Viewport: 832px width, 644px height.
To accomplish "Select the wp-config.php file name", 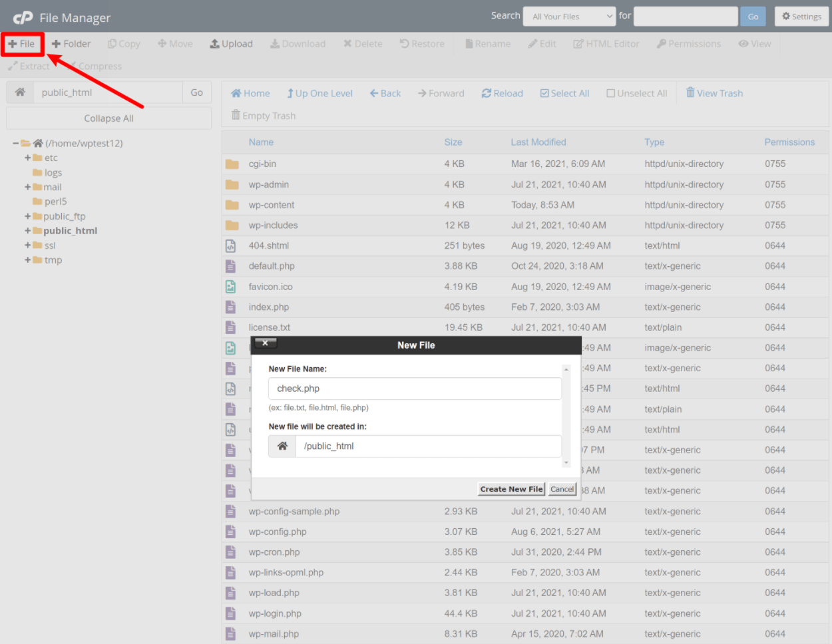I will tap(278, 532).
